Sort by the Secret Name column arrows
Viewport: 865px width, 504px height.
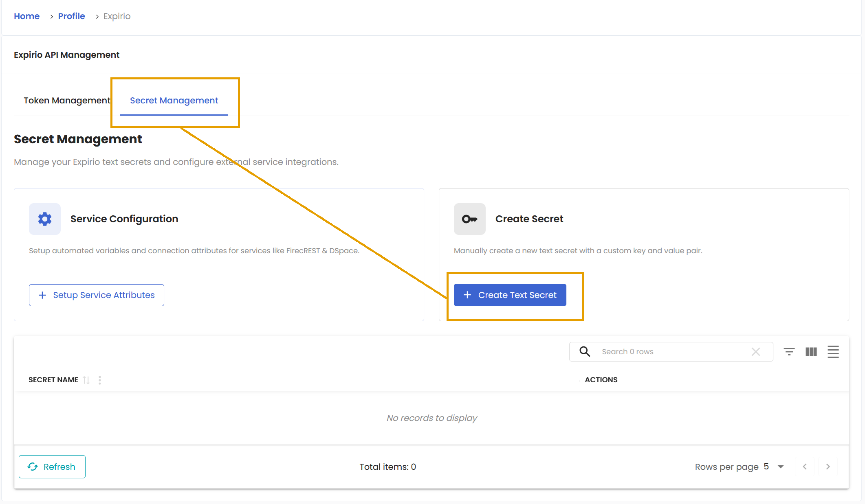click(x=86, y=380)
